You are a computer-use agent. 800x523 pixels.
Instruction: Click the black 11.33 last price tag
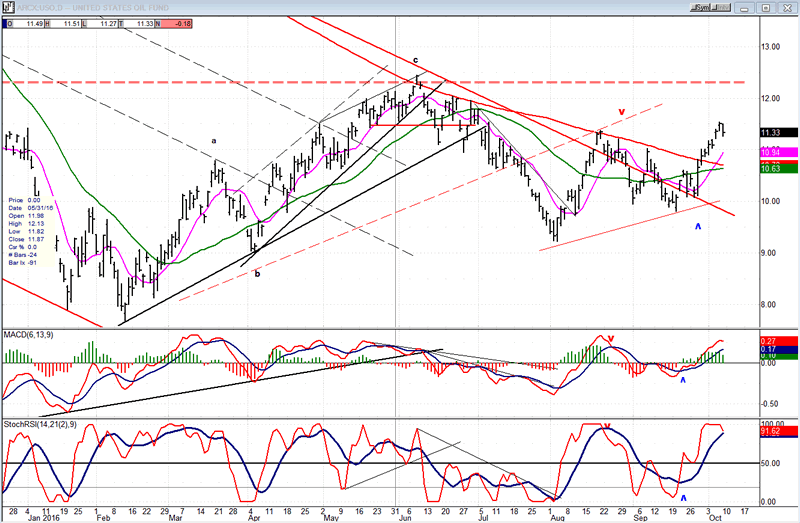[x=777, y=132]
